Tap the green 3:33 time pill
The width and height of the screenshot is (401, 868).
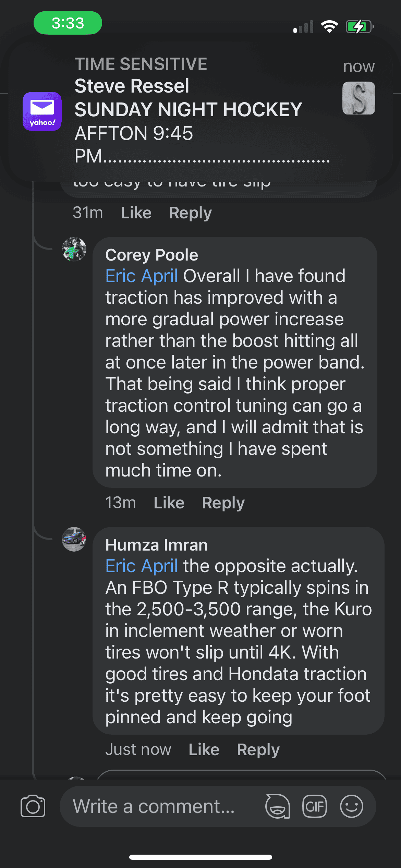(68, 23)
